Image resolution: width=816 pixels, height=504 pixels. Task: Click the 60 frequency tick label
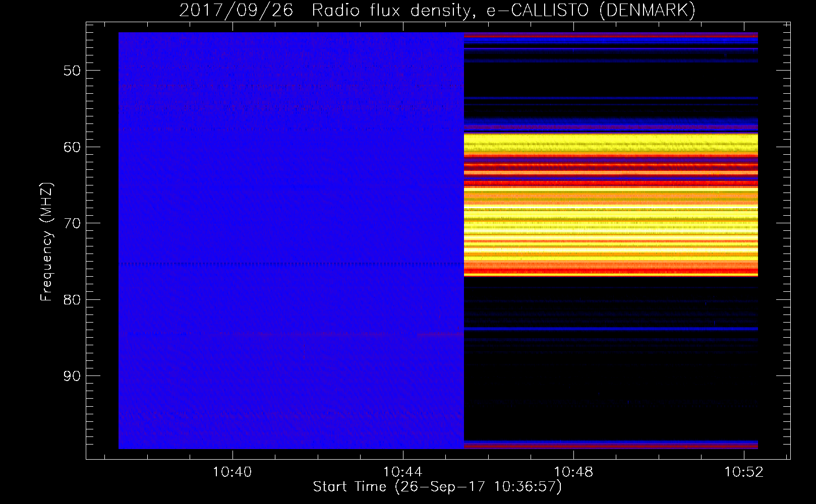72,147
